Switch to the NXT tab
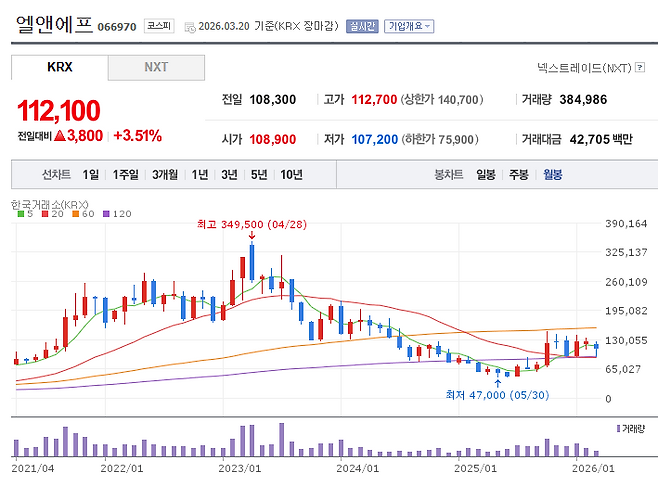The image size is (658, 486). coord(156,67)
